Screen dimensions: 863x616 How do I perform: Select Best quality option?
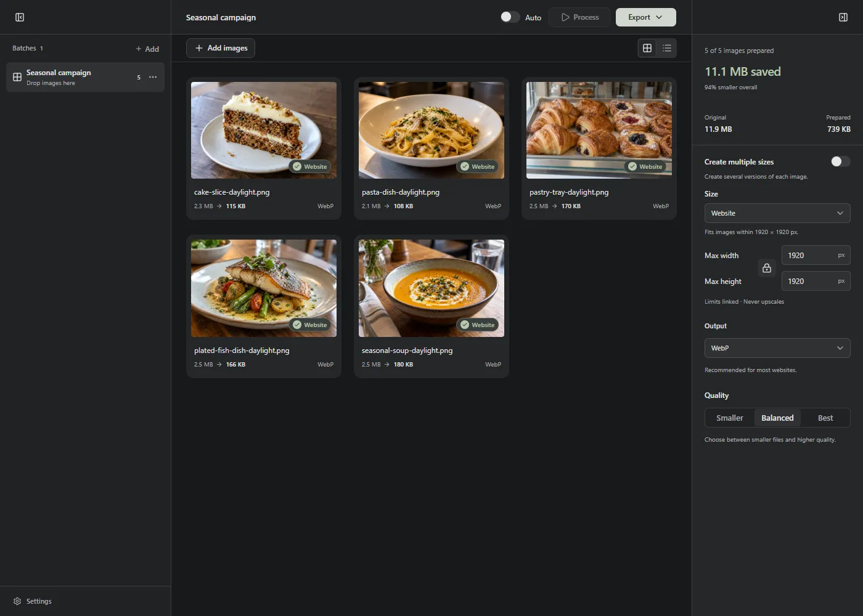825,418
